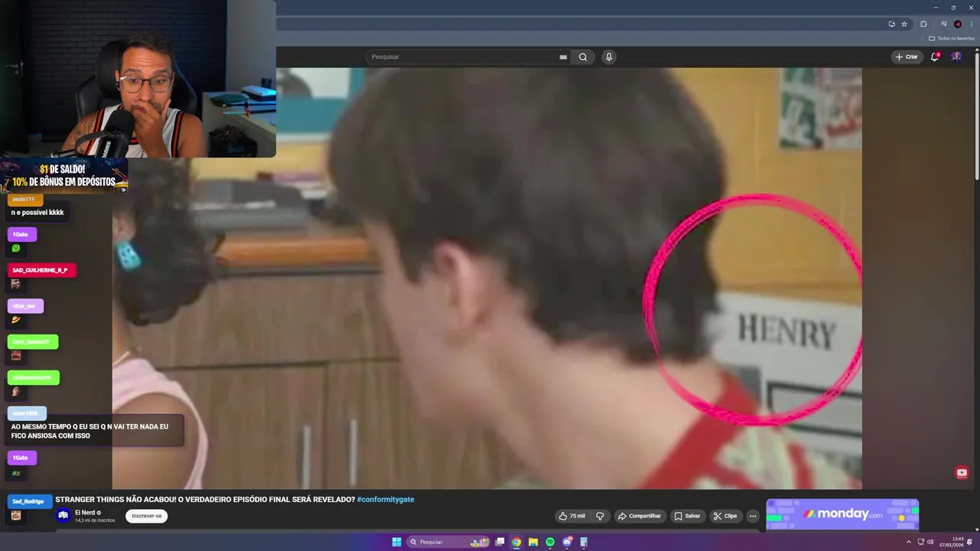The height and width of the screenshot is (551, 980).
Task: Click chat username SAD_GUILHERME_R_P
Action: point(40,270)
